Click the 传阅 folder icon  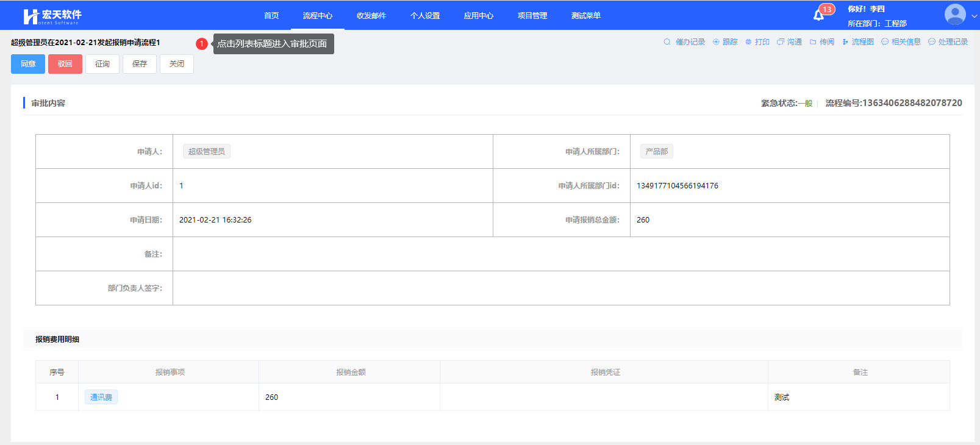coord(813,42)
